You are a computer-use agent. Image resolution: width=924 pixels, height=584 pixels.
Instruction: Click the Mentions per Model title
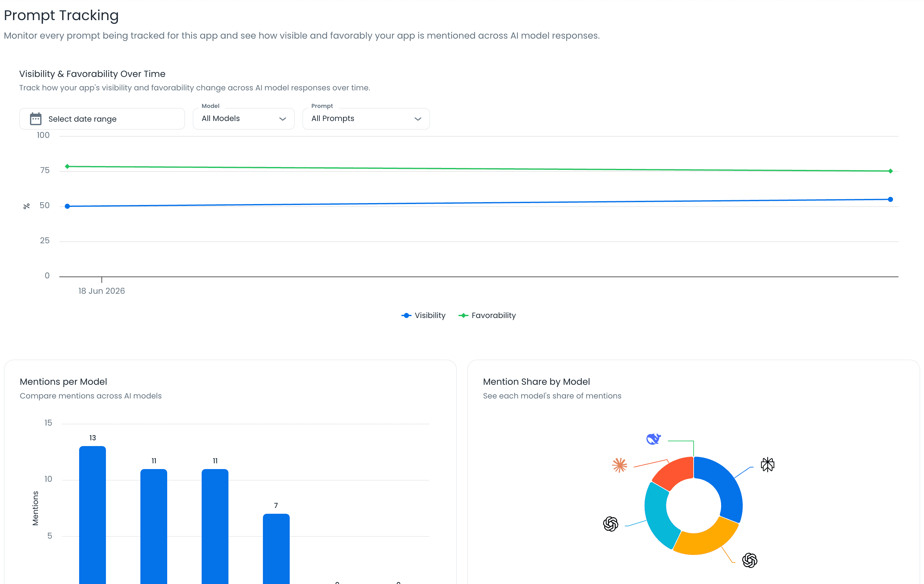click(63, 382)
